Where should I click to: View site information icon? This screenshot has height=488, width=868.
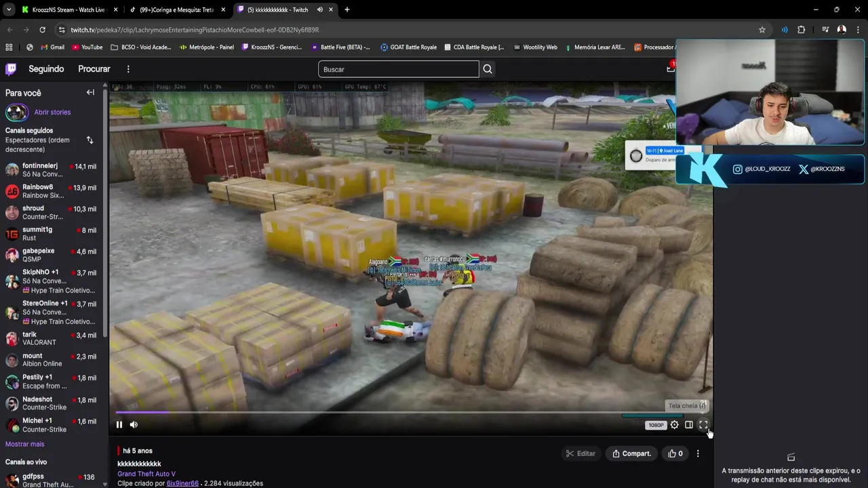point(62,30)
